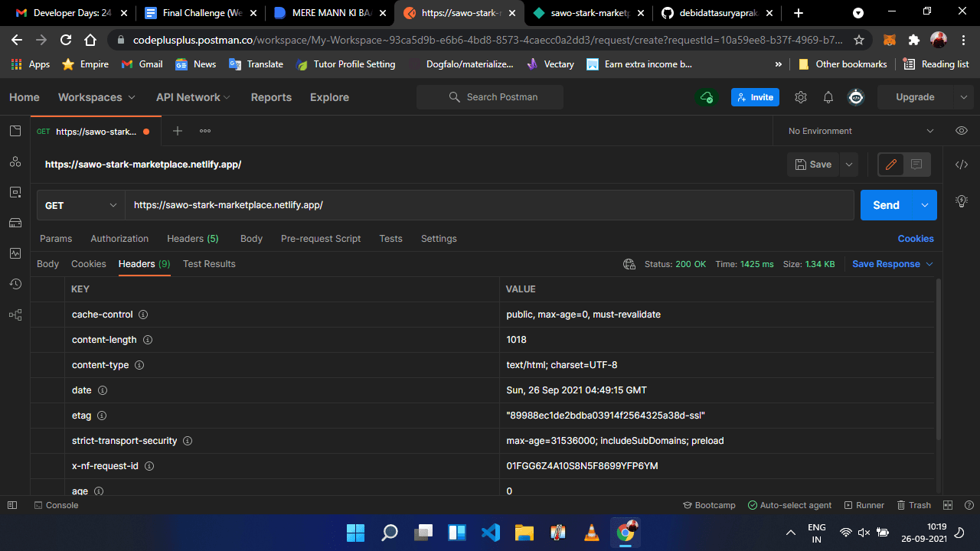Image resolution: width=980 pixels, height=551 pixels.
Task: Open environment quick look eye icon
Action: tap(962, 131)
